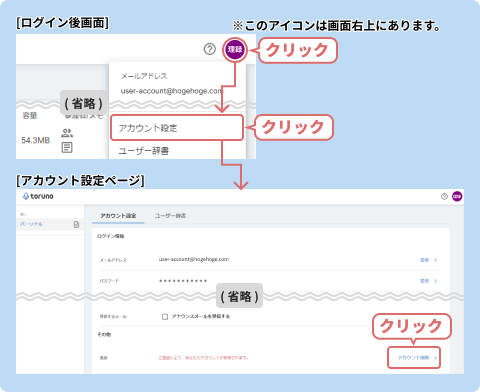This screenshot has height=392, width=480.
Task: Click the ログイン情報 section heading
Action: point(110,236)
